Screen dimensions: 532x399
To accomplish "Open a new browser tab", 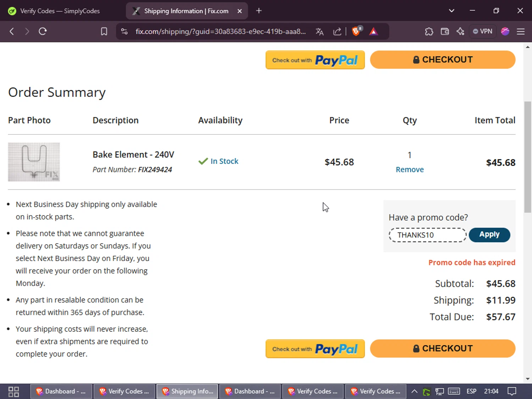I will pyautogui.click(x=259, y=11).
